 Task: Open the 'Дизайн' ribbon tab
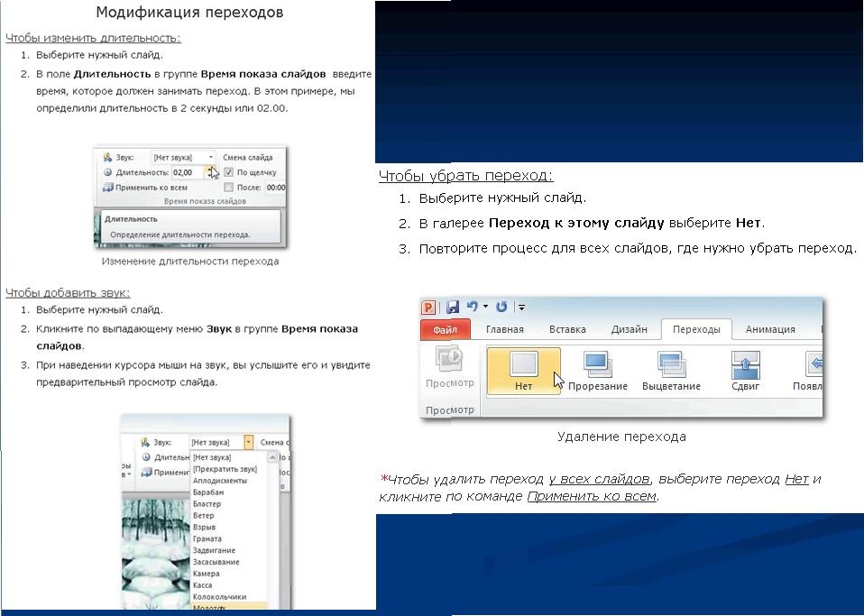coord(629,330)
